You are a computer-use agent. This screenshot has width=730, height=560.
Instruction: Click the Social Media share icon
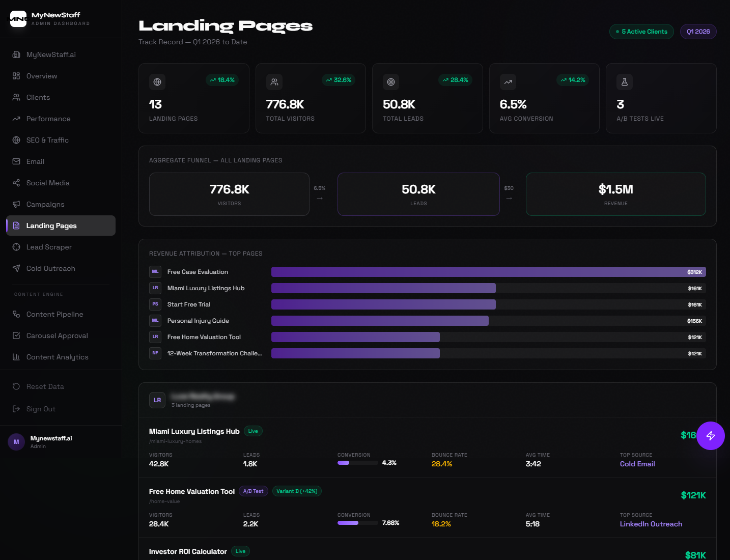[16, 183]
